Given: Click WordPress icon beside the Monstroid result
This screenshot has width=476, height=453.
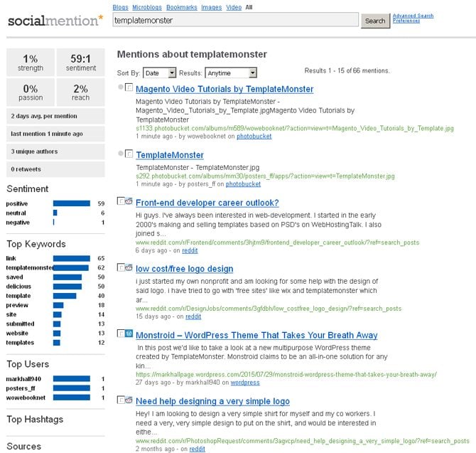Looking at the screenshot, I should pos(129,334).
